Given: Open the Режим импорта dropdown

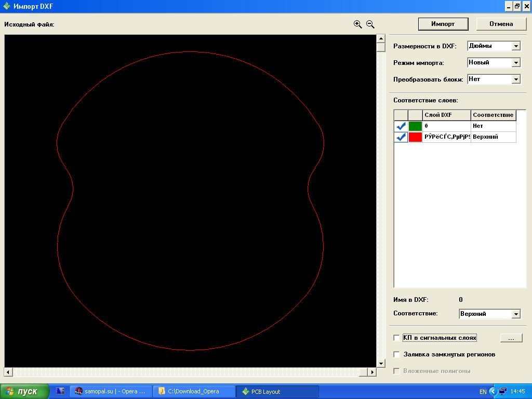Looking at the screenshot, I should click(x=516, y=63).
